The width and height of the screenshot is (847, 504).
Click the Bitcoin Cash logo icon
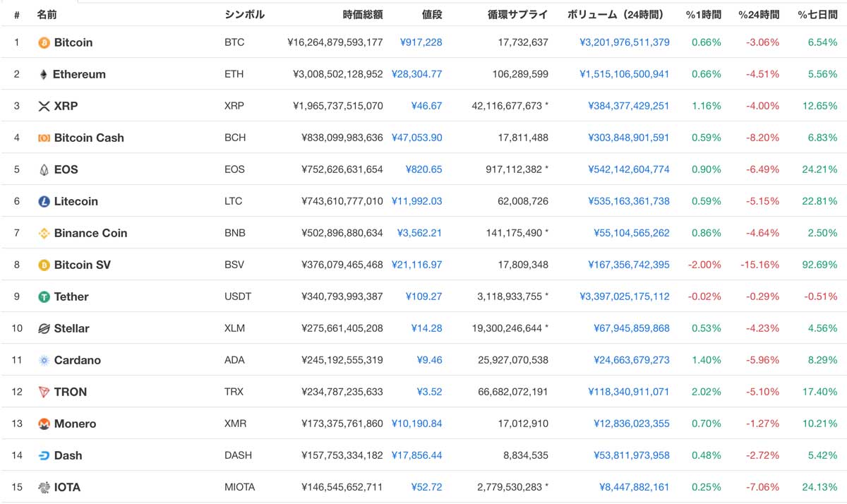pos(44,138)
